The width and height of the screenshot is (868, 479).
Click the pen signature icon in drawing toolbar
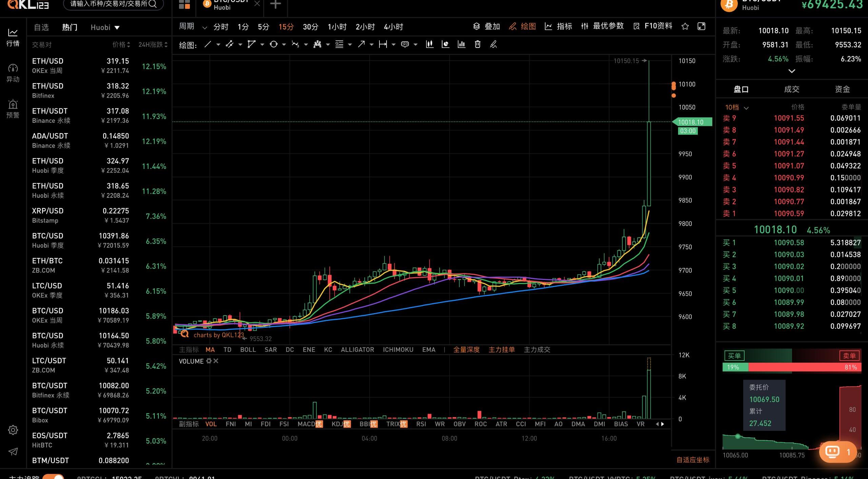[x=493, y=44]
